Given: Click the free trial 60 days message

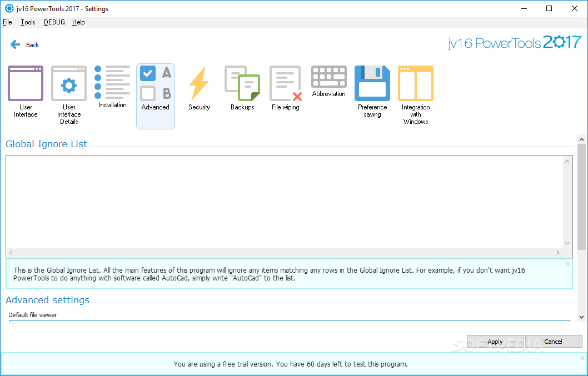Looking at the screenshot, I should (291, 364).
